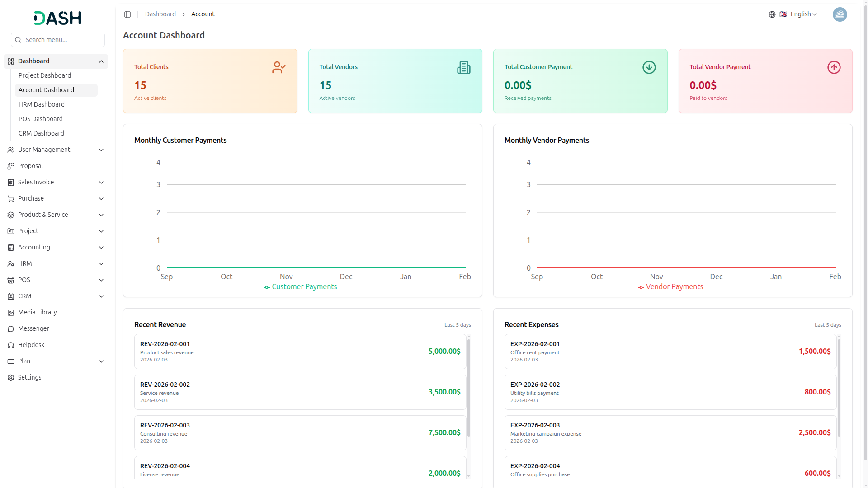Viewport: 868px width, 488px height.
Task: Click the Total Clients person icon
Action: pos(278,67)
